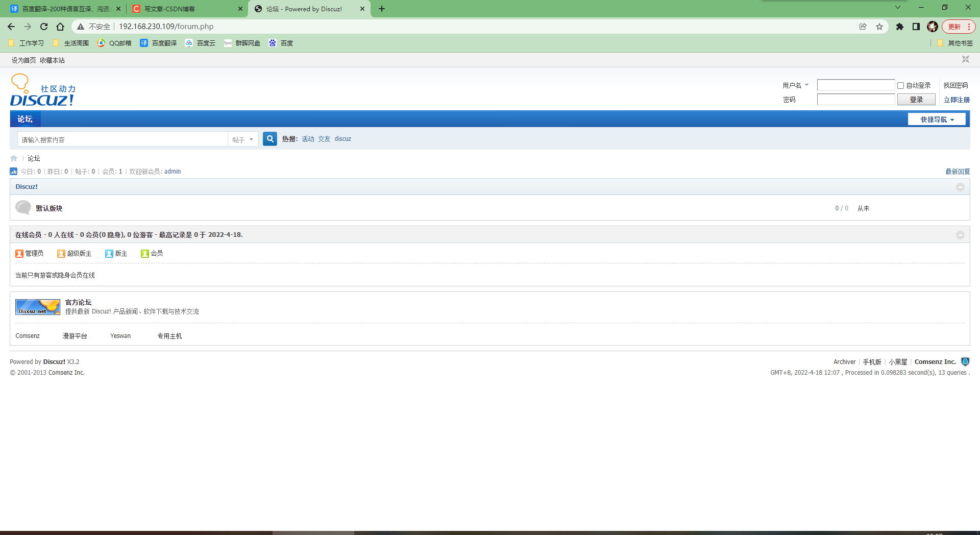Open the 小黑屋 link
980x535 pixels.
click(x=898, y=362)
